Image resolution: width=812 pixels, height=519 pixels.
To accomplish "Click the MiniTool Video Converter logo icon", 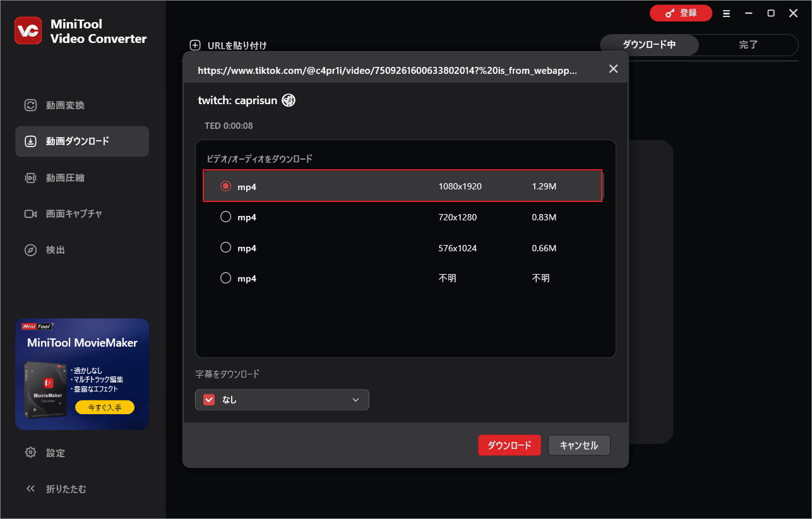I will [x=28, y=31].
